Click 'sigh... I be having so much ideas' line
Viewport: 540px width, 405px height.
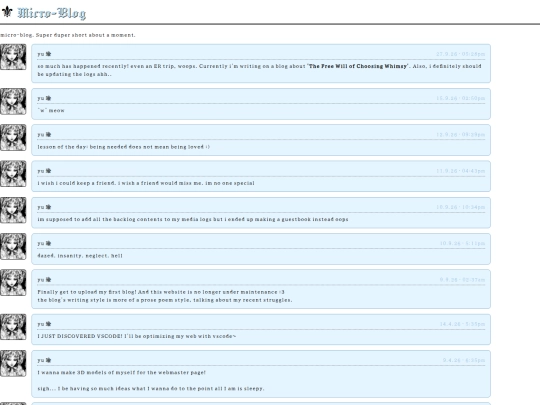click(x=151, y=389)
